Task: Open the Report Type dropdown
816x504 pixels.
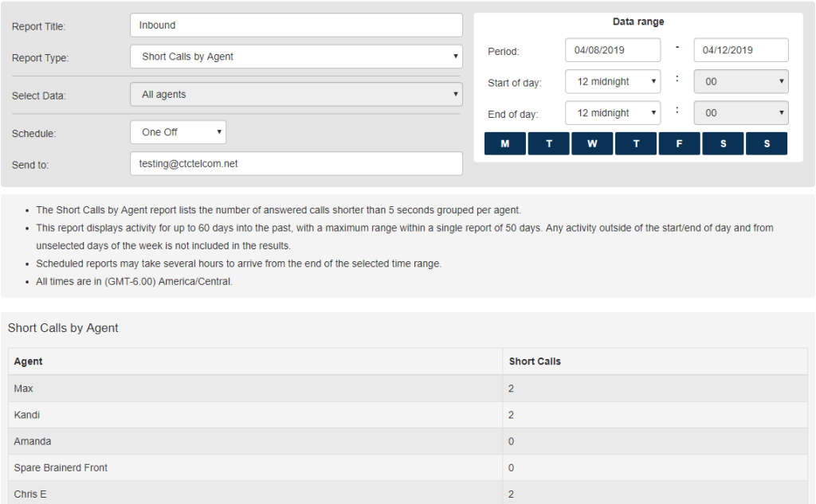Action: [x=296, y=57]
